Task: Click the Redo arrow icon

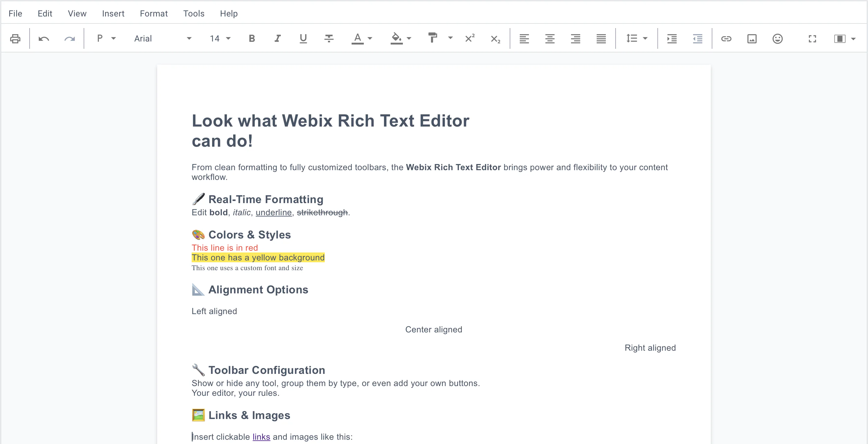Action: point(69,39)
